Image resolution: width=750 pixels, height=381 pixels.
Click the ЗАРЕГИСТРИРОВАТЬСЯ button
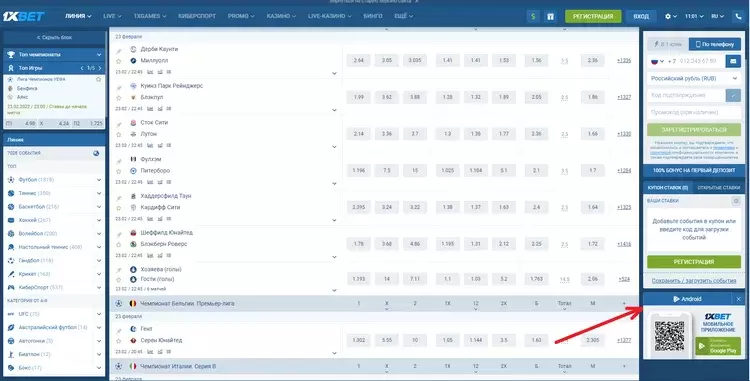tap(694, 130)
